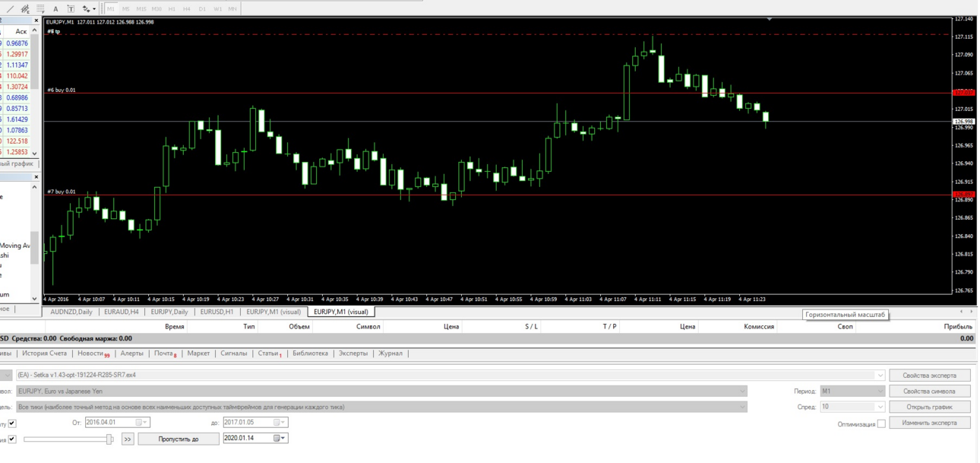Image resolution: width=980 pixels, height=463 pixels.
Task: Click the Аск column header
Action: coord(21,31)
